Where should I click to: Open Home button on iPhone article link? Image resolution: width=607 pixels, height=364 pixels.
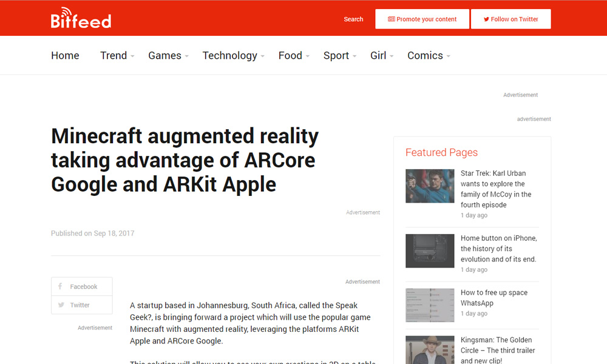(498, 249)
